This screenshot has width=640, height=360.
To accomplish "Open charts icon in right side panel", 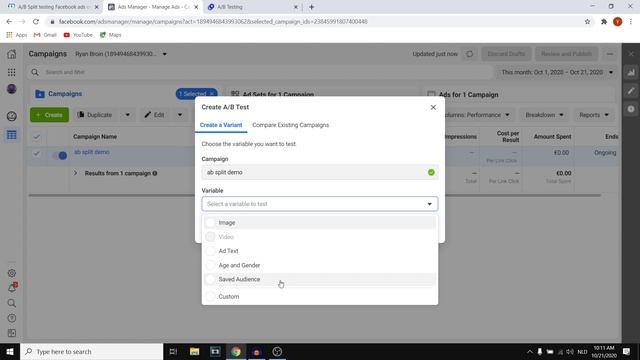I will click(631, 72).
